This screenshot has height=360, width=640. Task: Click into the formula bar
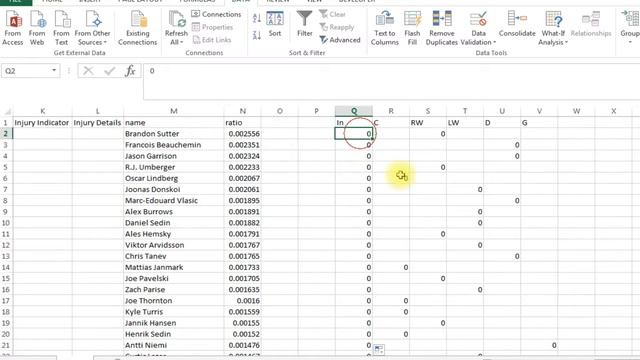click(x=392, y=81)
